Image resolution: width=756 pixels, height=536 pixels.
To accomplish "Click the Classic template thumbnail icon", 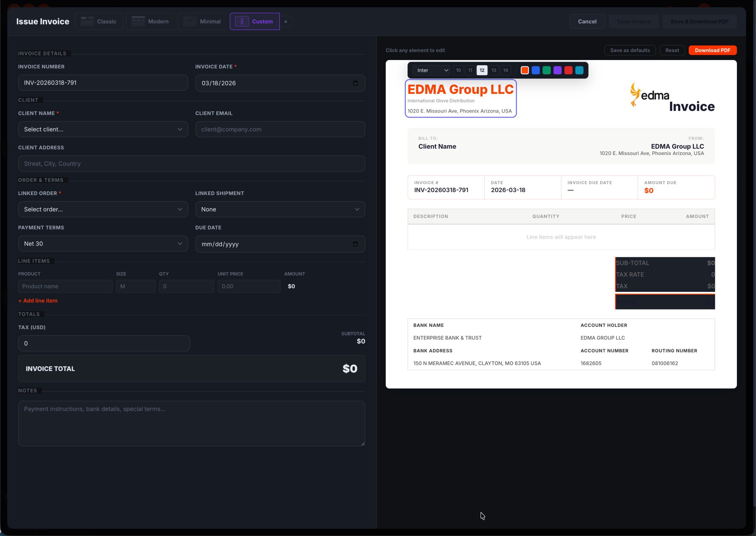I will [87, 22].
